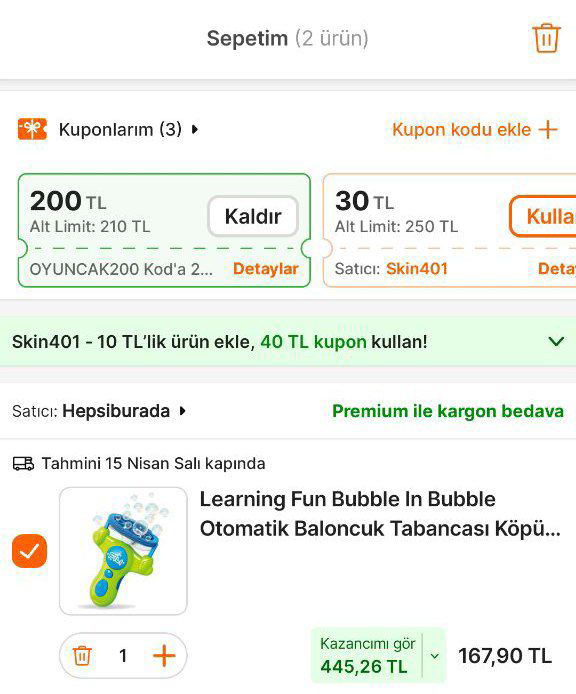
Task: Apply the 30 TL coupon with Kullan
Action: coord(544,216)
